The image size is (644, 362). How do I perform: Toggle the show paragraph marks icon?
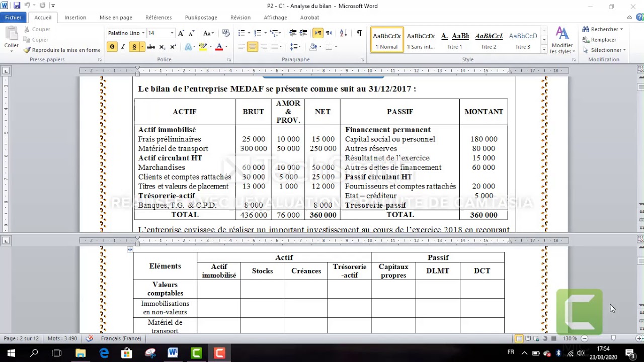pos(358,33)
